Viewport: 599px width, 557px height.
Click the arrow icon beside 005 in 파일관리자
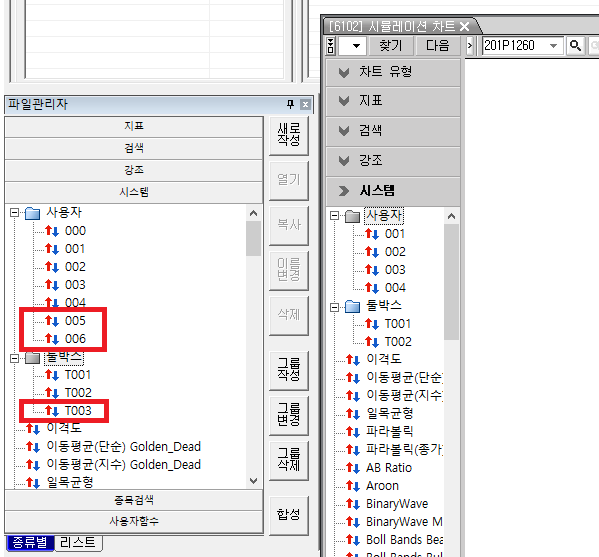(x=52, y=321)
